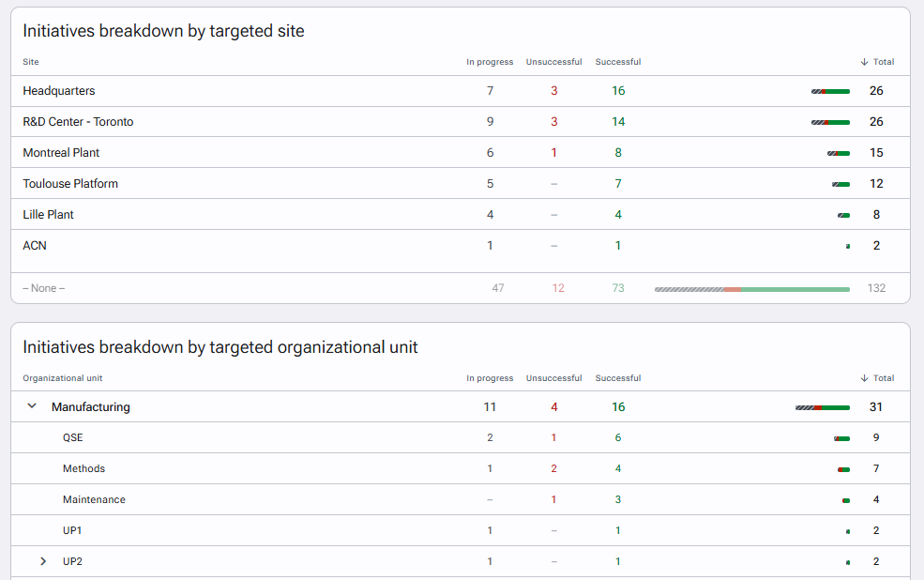Viewport: 924px width, 580px height.
Task: Click Headquarters successful count 16
Action: (618, 91)
